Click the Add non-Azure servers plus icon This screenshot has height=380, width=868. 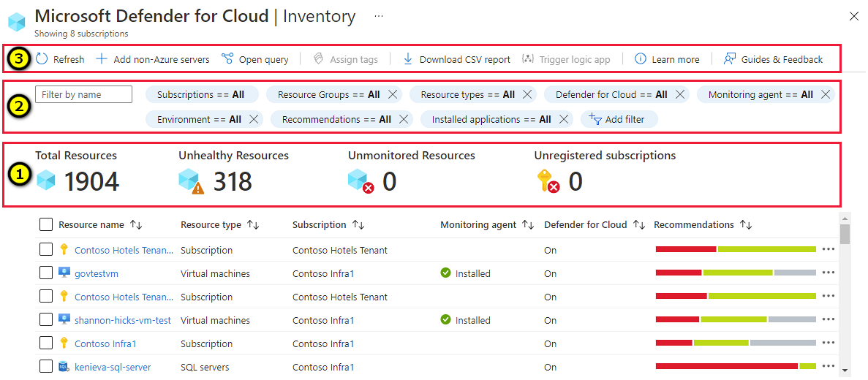(102, 59)
